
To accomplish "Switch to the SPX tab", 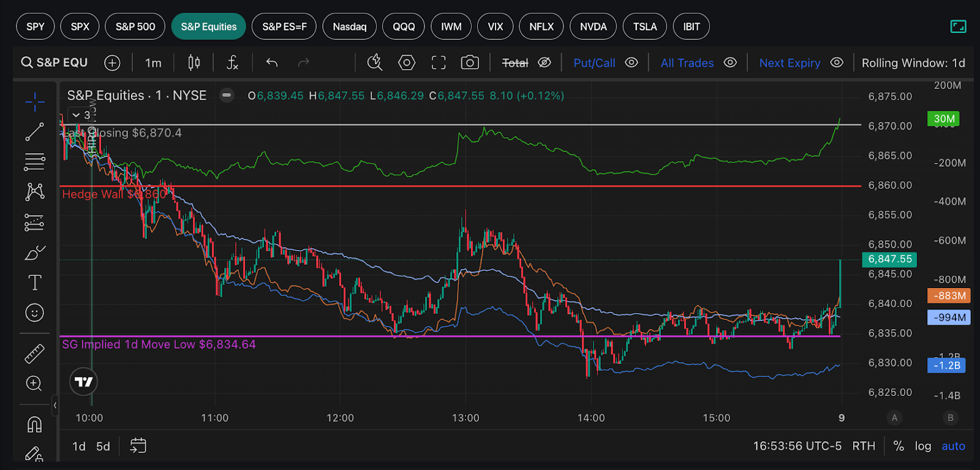I will click(x=80, y=26).
